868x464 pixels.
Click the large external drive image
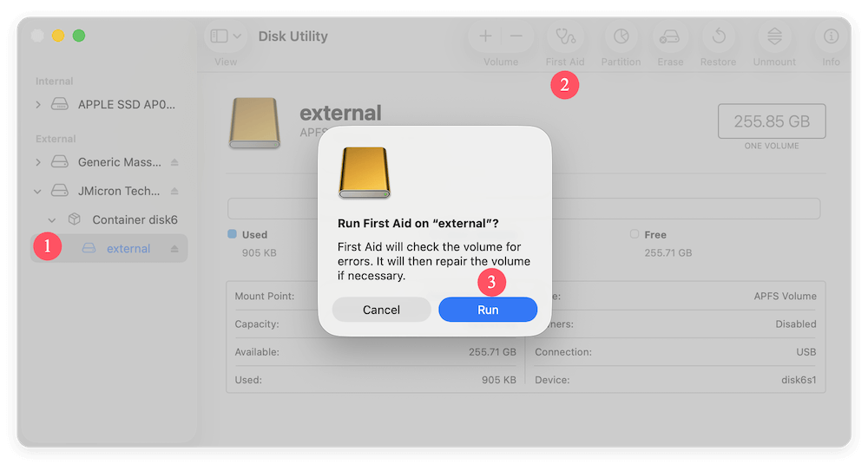[x=254, y=123]
